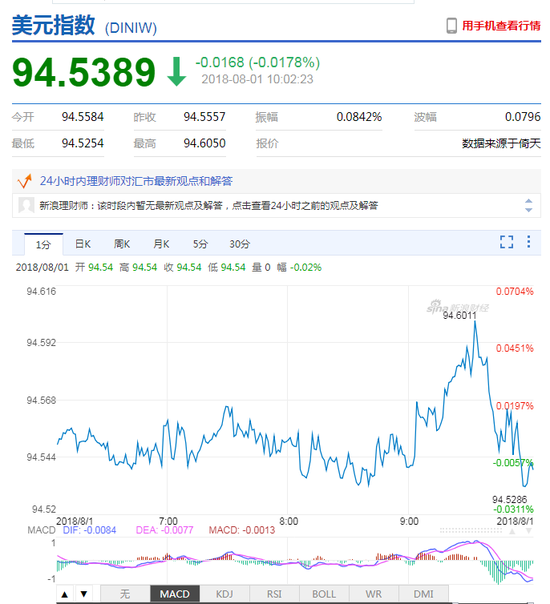Screen dimensions: 550x604
Task: Select the KDJ indicator
Action: (225, 594)
